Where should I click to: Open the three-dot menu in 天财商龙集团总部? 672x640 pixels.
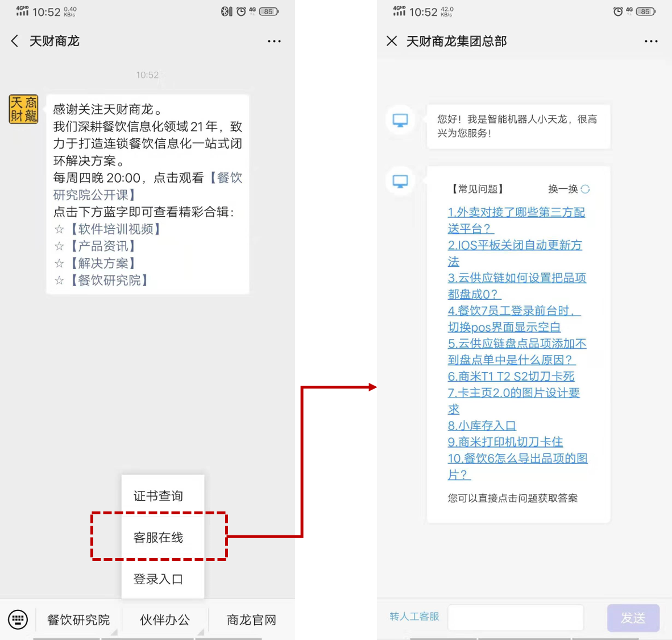pos(651,41)
